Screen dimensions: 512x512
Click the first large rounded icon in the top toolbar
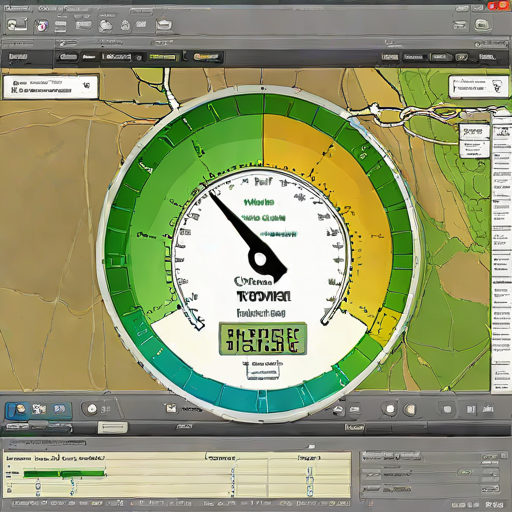[x=17, y=25]
